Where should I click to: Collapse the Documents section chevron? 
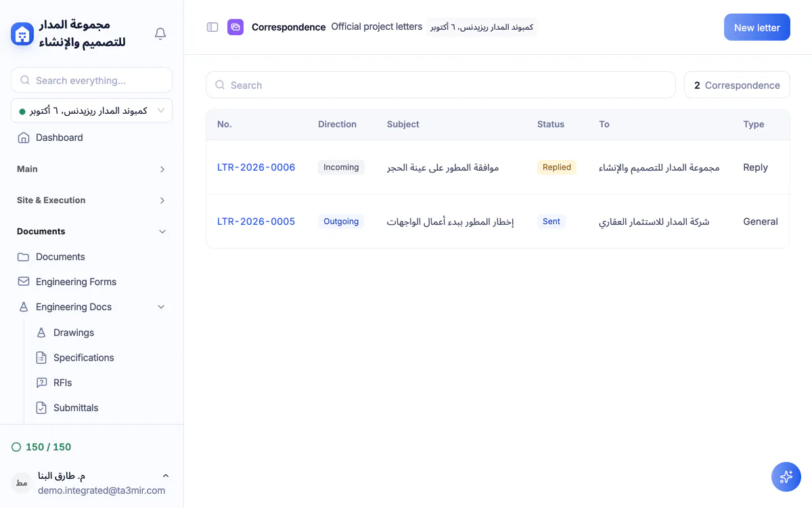(162, 232)
